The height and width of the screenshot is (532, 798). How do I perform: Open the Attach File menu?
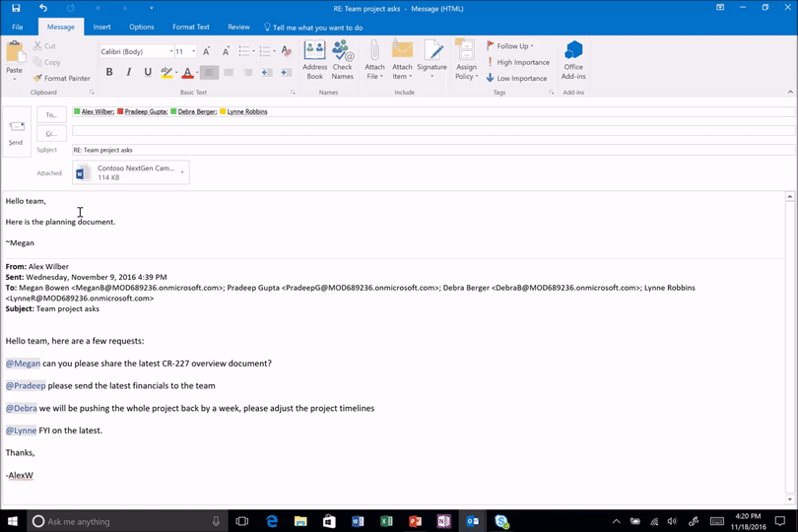[x=374, y=60]
